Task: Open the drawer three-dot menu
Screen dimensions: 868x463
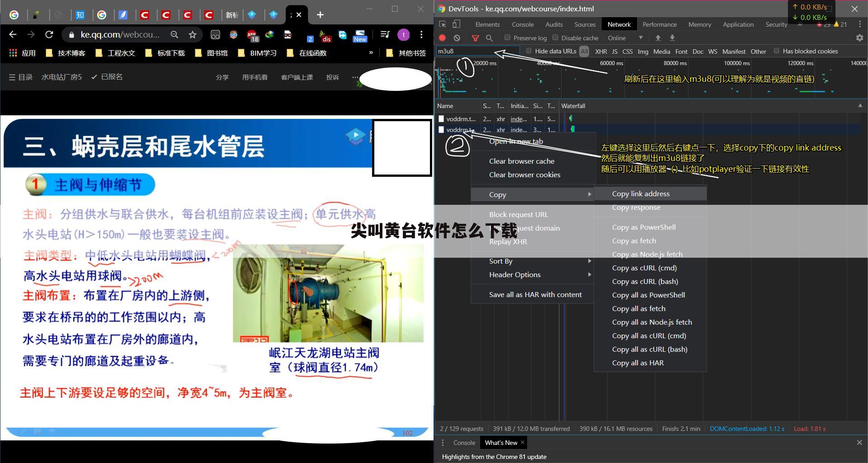Action: [x=443, y=443]
